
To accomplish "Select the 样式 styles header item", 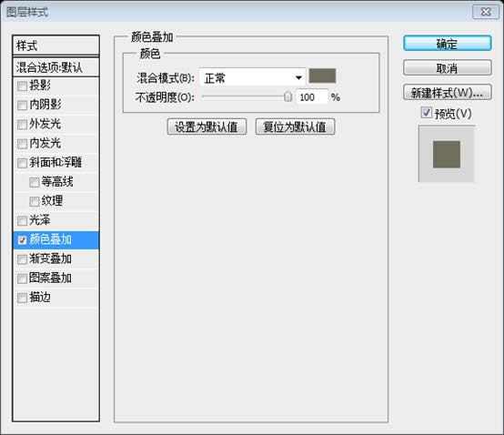I will click(x=55, y=46).
